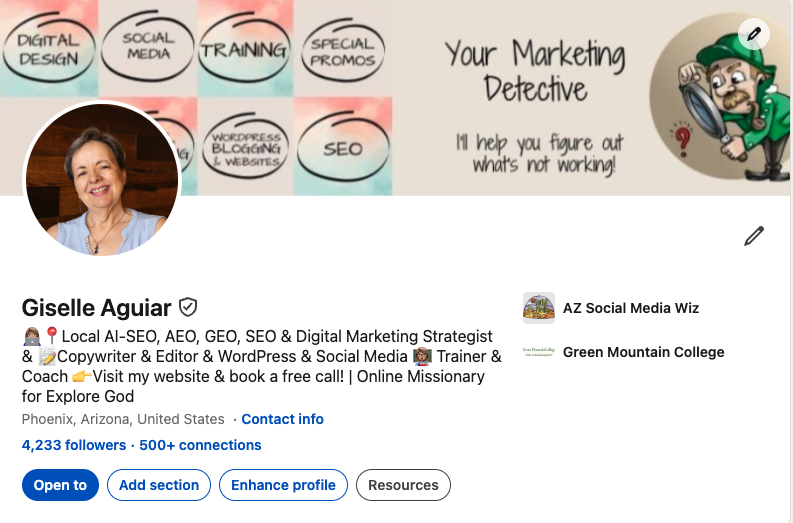This screenshot has height=523, width=793.
Task: Click the Add section button
Action: tap(159, 485)
